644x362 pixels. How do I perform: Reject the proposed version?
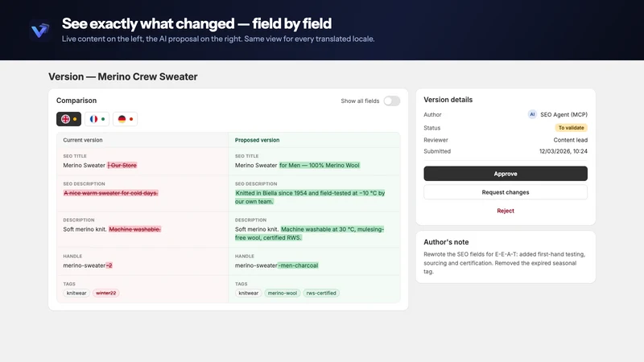pos(506,211)
